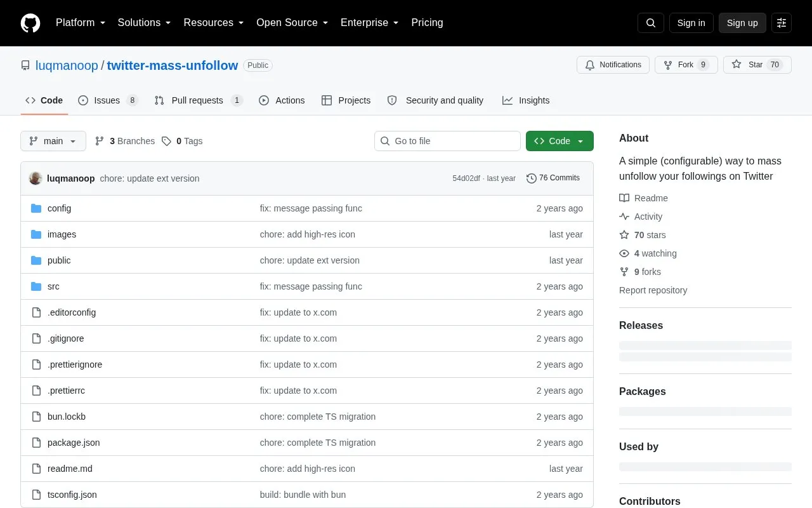Open the search magnifier icon in header

click(x=651, y=23)
